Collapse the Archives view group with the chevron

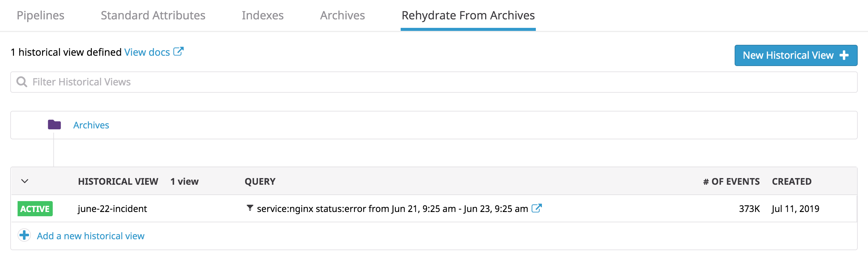coord(24,181)
